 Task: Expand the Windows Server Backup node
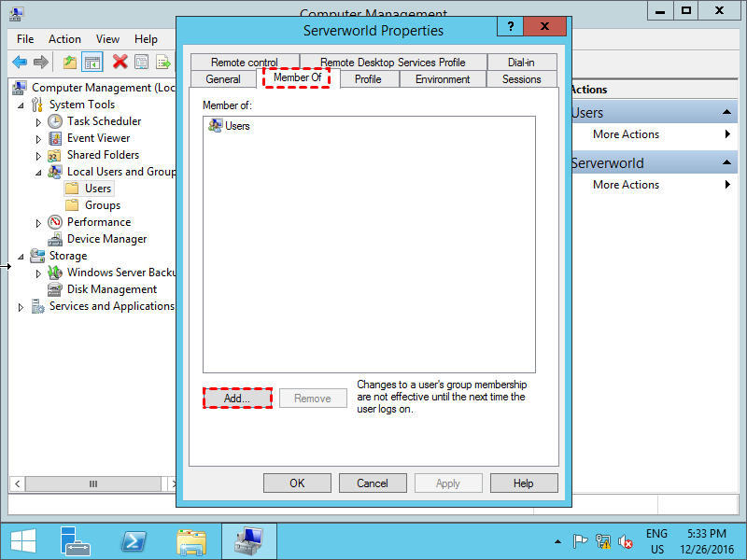[x=38, y=273]
